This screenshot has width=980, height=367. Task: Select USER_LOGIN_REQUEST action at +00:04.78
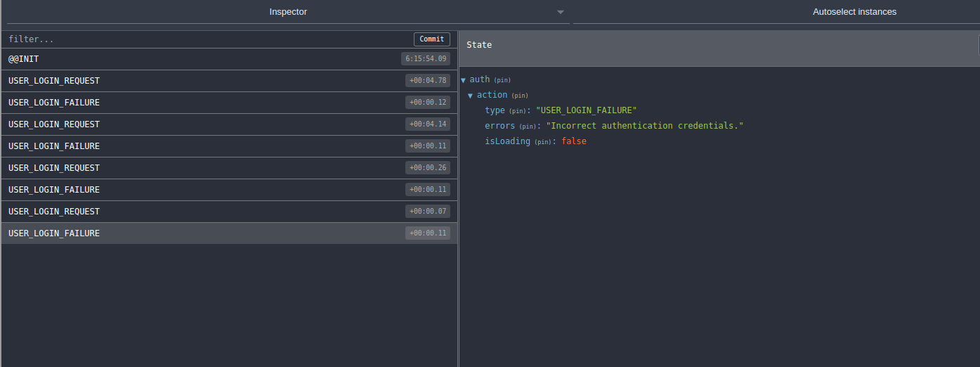pos(229,81)
